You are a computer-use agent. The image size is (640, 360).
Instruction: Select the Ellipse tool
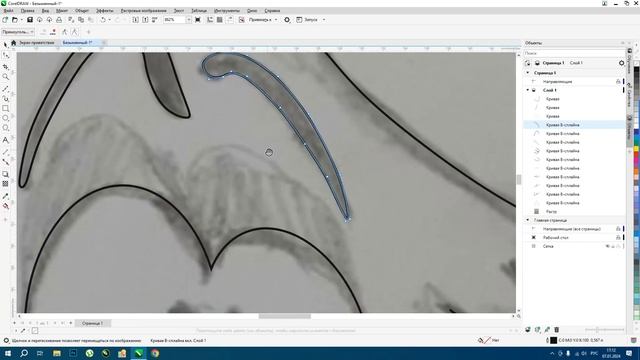5,118
